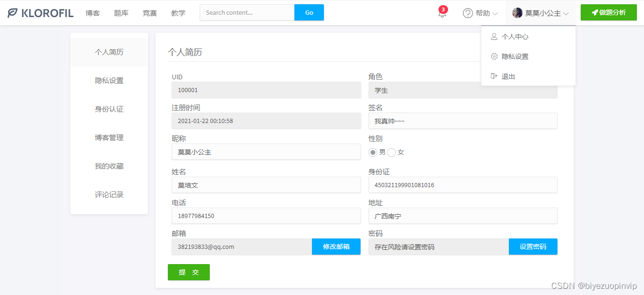The height and width of the screenshot is (295, 644).
Task: Open 评论记录 sidebar tab
Action: (x=109, y=195)
